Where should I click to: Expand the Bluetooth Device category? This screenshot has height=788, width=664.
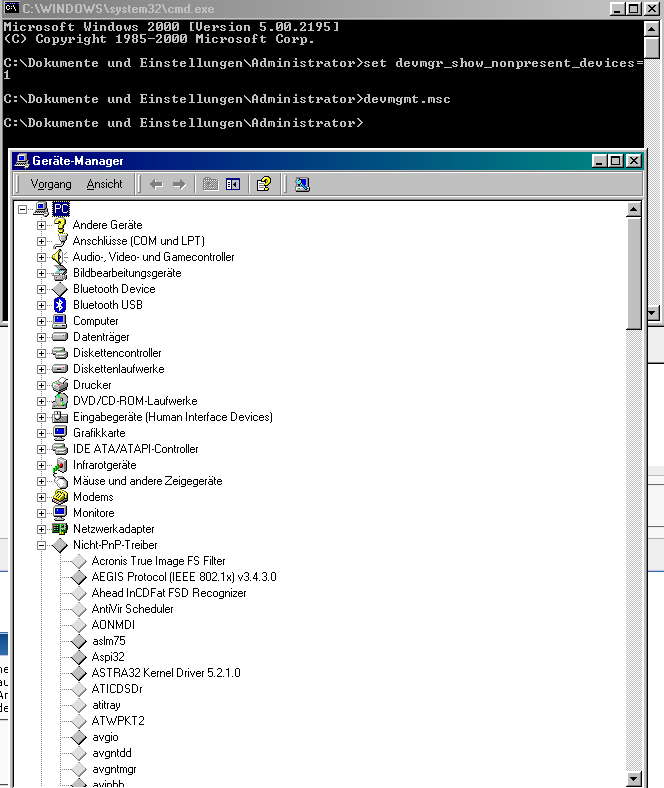42,289
